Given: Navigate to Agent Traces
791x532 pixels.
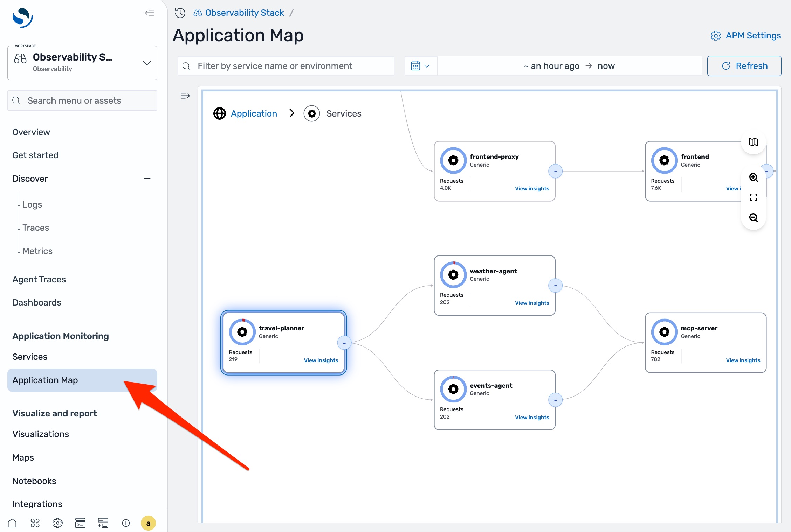Looking at the screenshot, I should point(39,279).
